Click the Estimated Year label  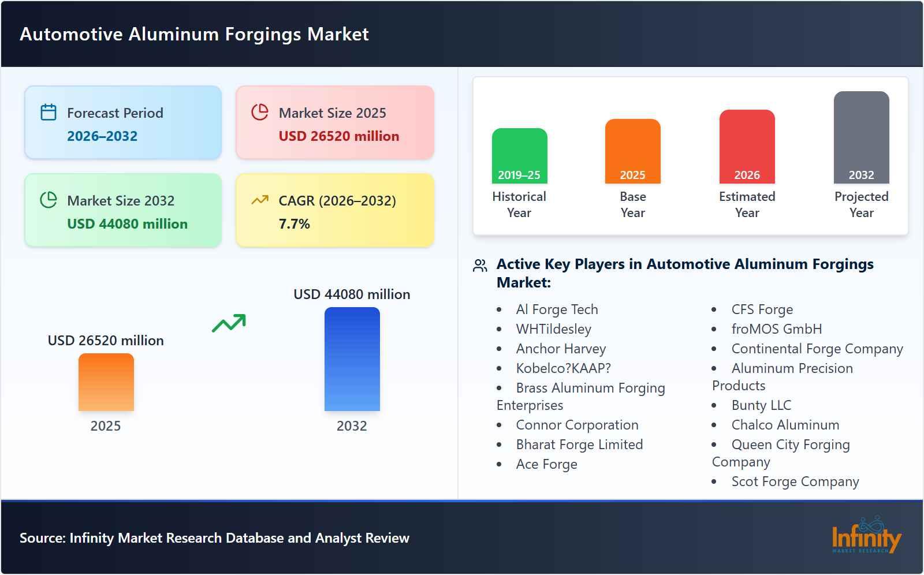[x=747, y=204]
